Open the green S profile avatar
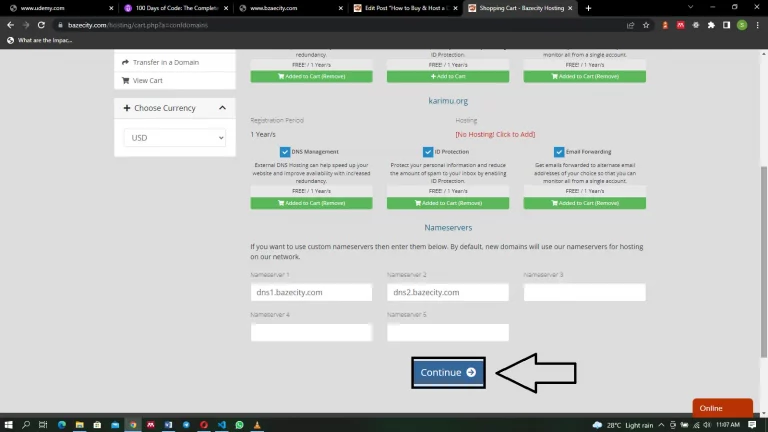This screenshot has height=432, width=768. pyautogui.click(x=742, y=25)
